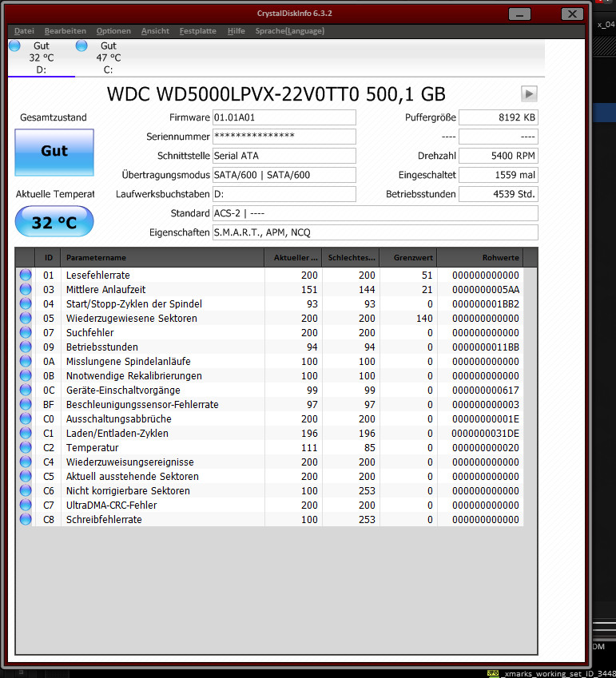
Task: Click the Parametername column header
Action: pos(162,257)
